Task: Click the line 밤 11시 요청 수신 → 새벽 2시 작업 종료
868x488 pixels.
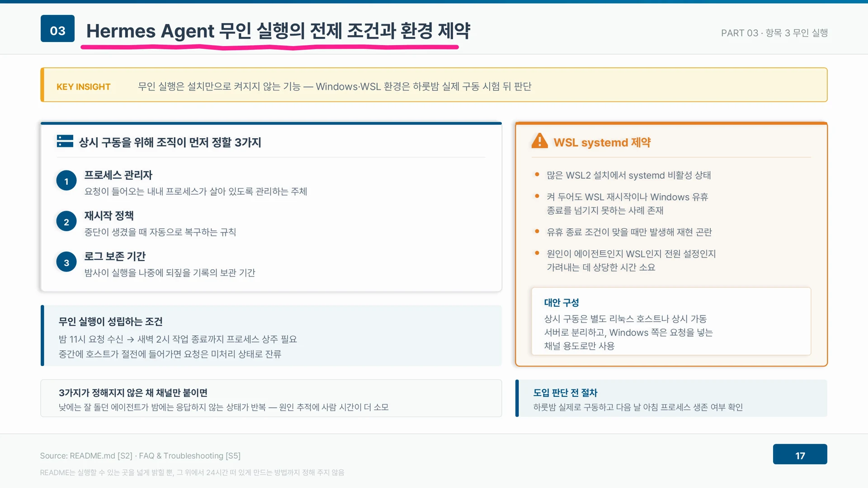Action: [178, 339]
